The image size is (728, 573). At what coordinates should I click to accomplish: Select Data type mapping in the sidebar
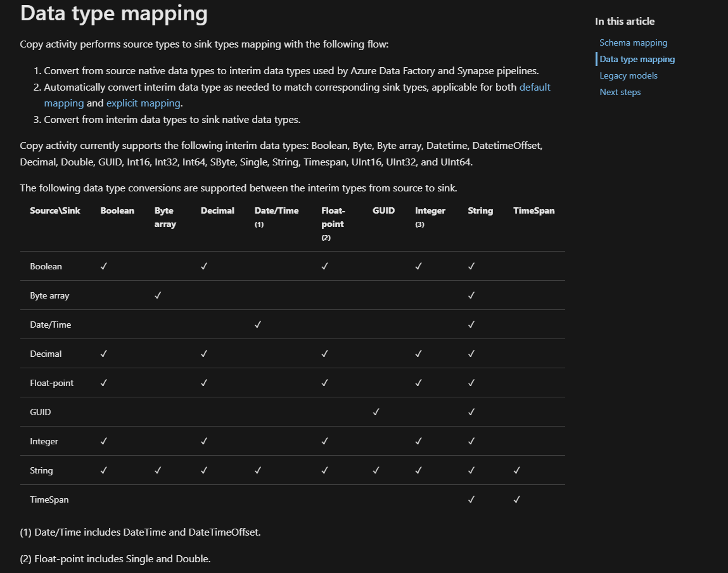click(x=637, y=60)
